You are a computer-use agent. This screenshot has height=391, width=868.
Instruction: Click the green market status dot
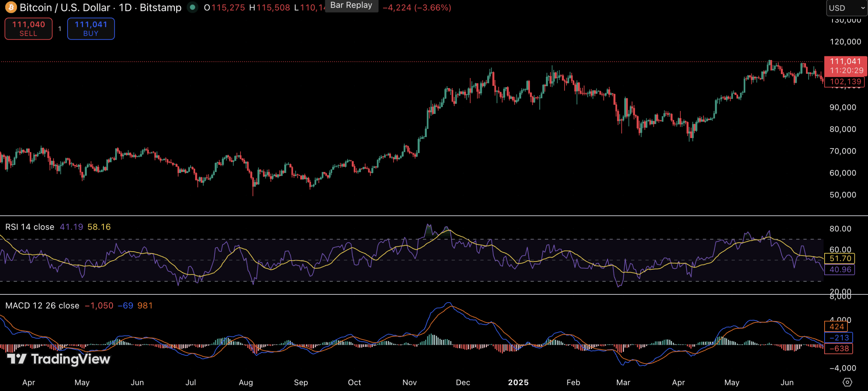[193, 7]
